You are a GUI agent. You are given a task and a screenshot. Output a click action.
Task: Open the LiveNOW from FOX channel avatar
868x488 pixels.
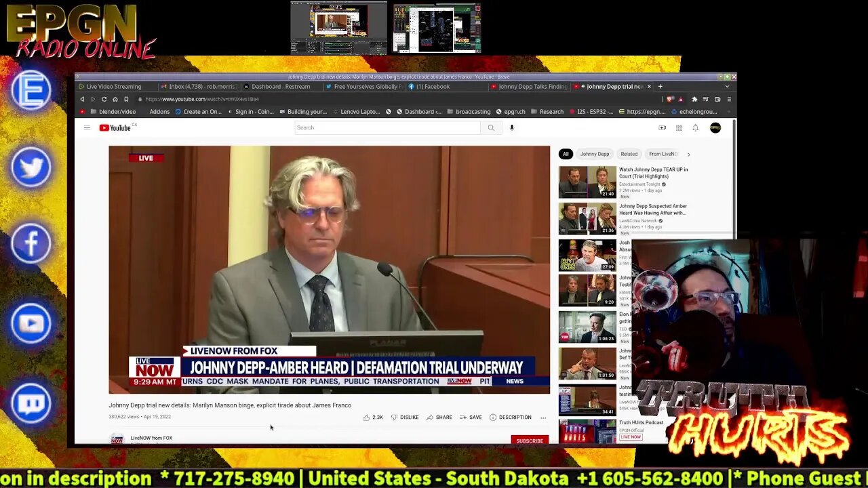[x=117, y=439]
